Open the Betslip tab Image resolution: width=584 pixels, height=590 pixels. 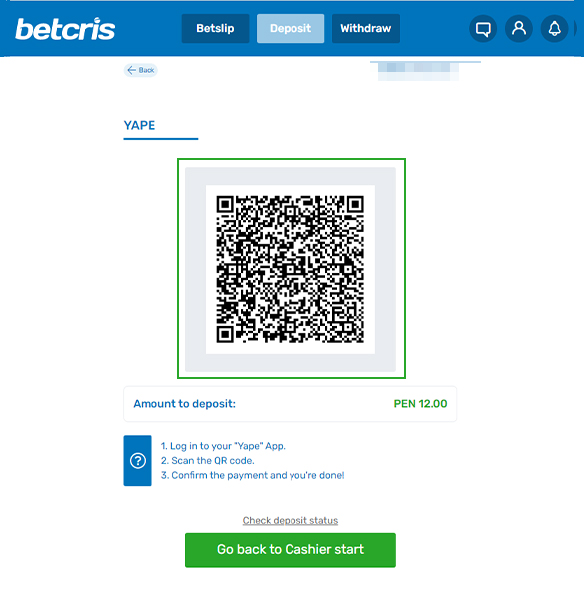coord(215,29)
